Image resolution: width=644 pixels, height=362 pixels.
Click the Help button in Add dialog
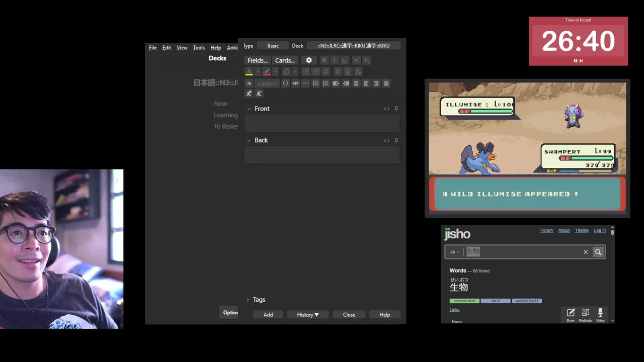[x=385, y=315]
